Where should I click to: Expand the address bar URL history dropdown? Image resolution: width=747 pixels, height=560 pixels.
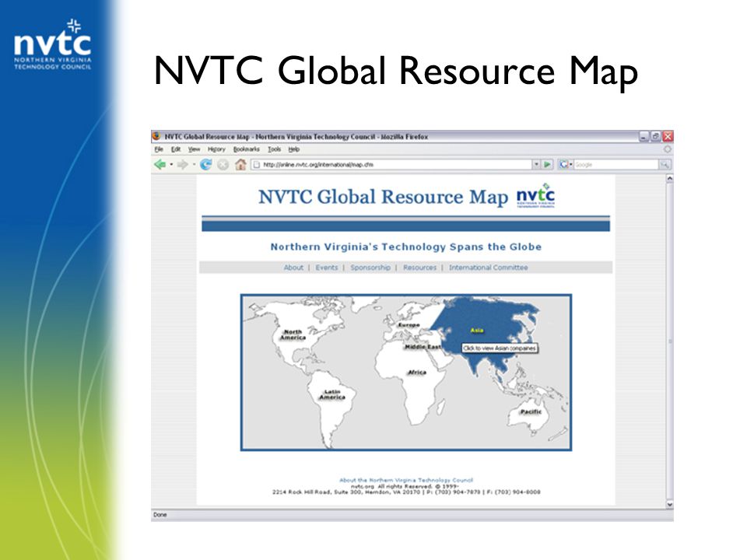[536, 164]
